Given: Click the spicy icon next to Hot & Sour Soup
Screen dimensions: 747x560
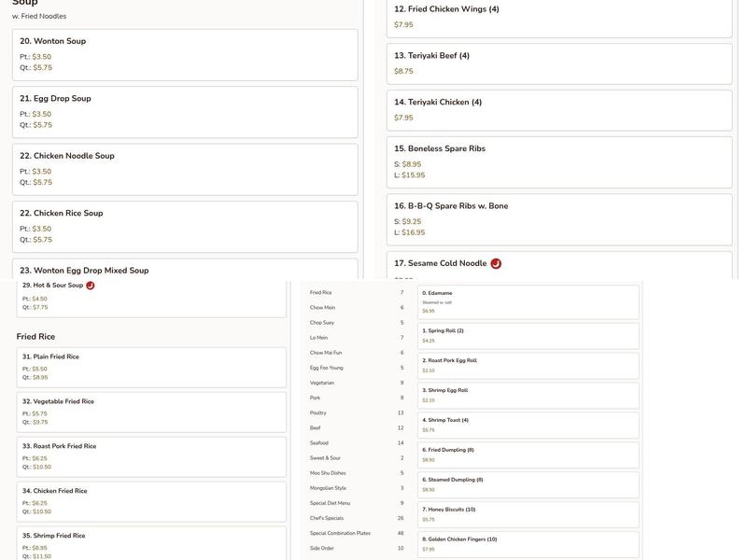Looking at the screenshot, I should click(x=91, y=286).
